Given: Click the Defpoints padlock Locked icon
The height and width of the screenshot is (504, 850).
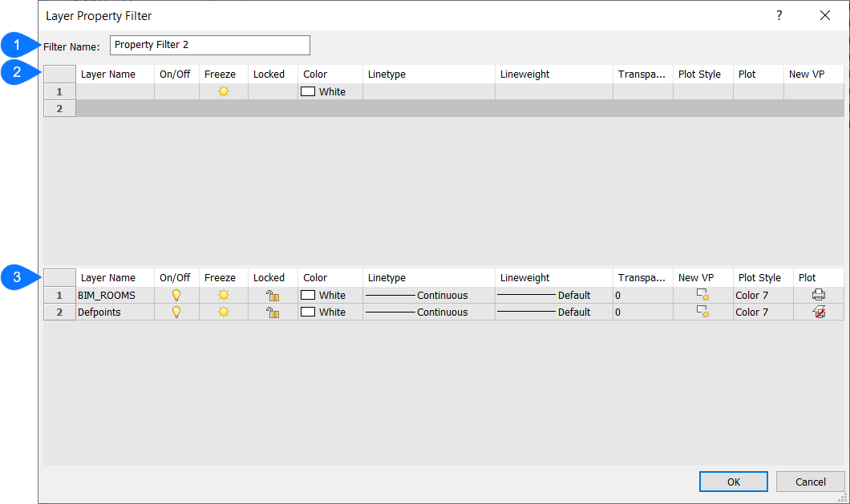Looking at the screenshot, I should (x=273, y=312).
